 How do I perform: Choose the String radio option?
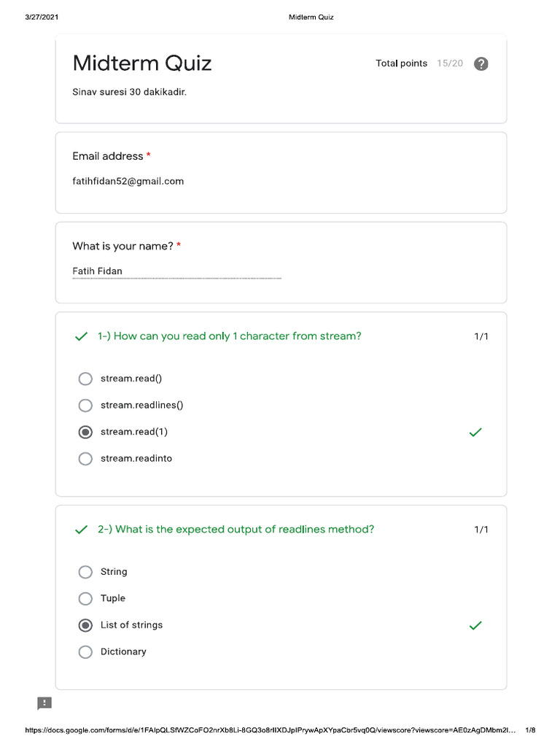pyautogui.click(x=85, y=572)
